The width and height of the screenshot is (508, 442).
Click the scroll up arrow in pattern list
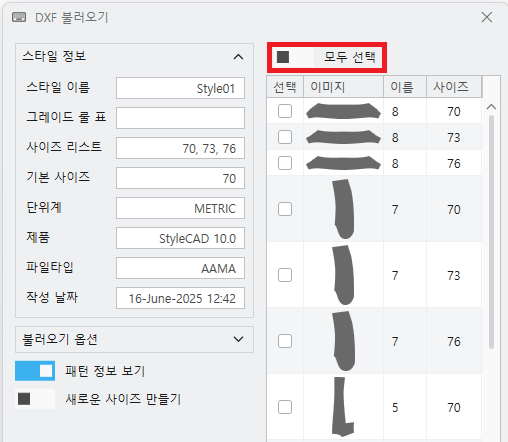point(491,107)
